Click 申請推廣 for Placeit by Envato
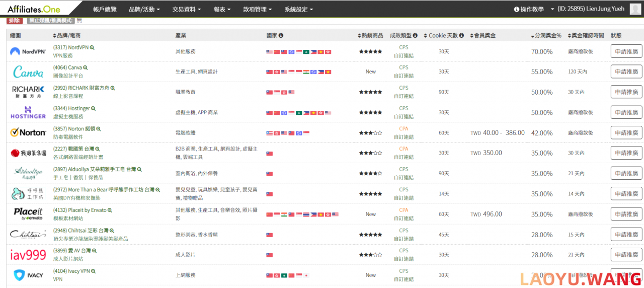Screen dimensions: 644x288 (626, 214)
